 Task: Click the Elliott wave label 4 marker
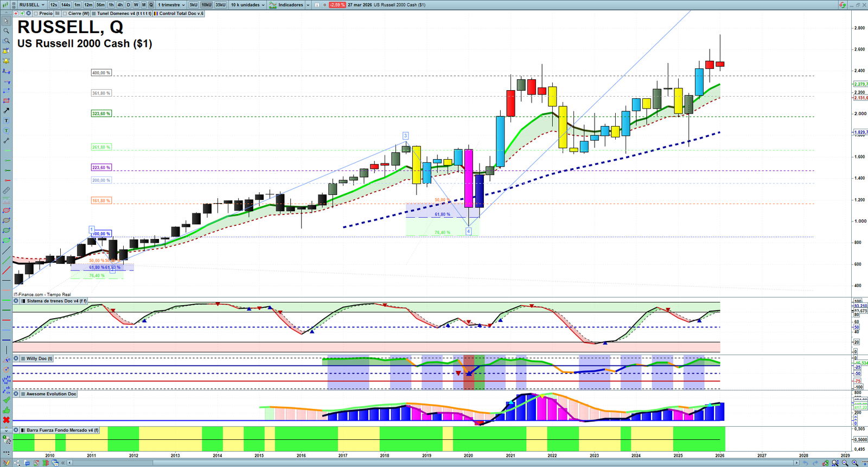[x=468, y=231]
